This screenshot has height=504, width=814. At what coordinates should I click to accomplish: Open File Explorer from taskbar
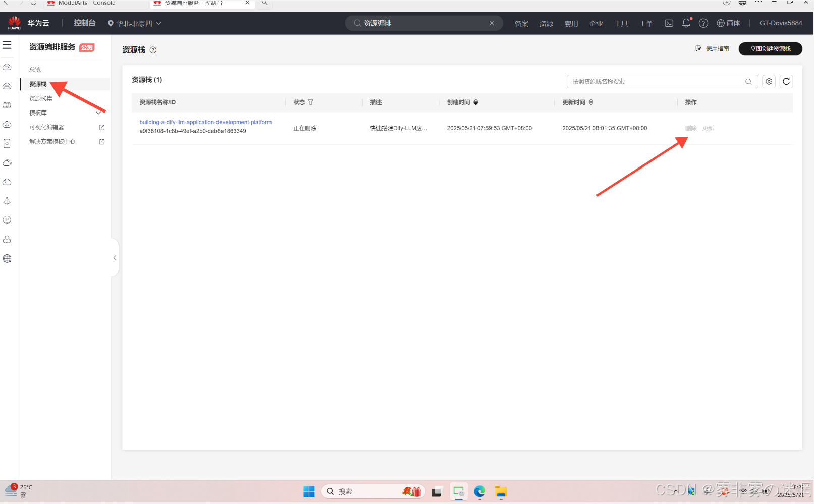501,491
